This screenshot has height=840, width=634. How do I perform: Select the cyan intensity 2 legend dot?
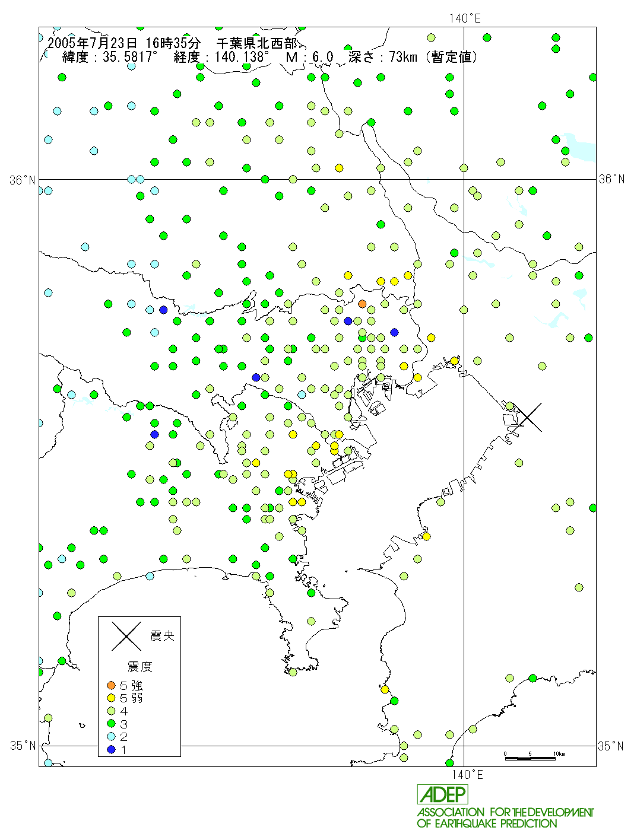point(111,737)
